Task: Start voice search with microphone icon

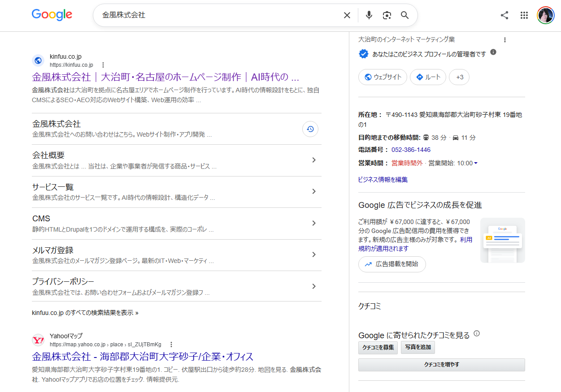Action: coord(369,15)
